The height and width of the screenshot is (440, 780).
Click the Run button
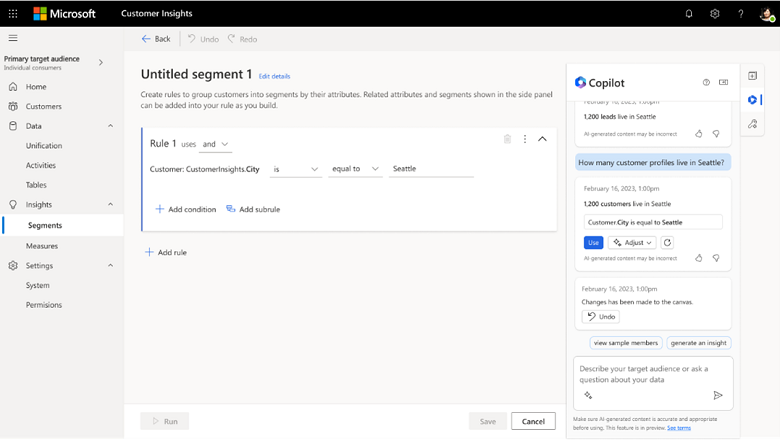pyautogui.click(x=165, y=421)
